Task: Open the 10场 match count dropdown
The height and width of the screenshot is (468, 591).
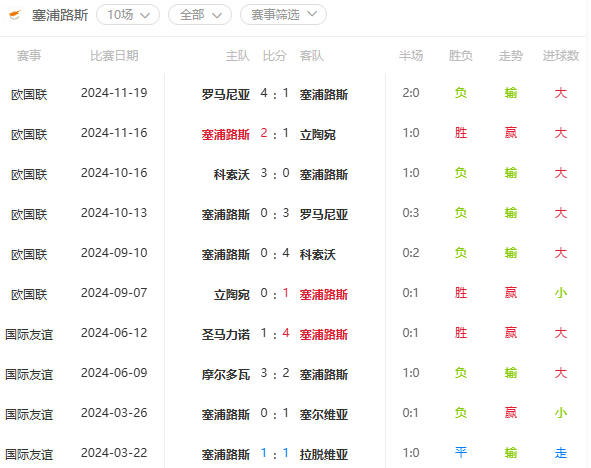Action: point(128,15)
